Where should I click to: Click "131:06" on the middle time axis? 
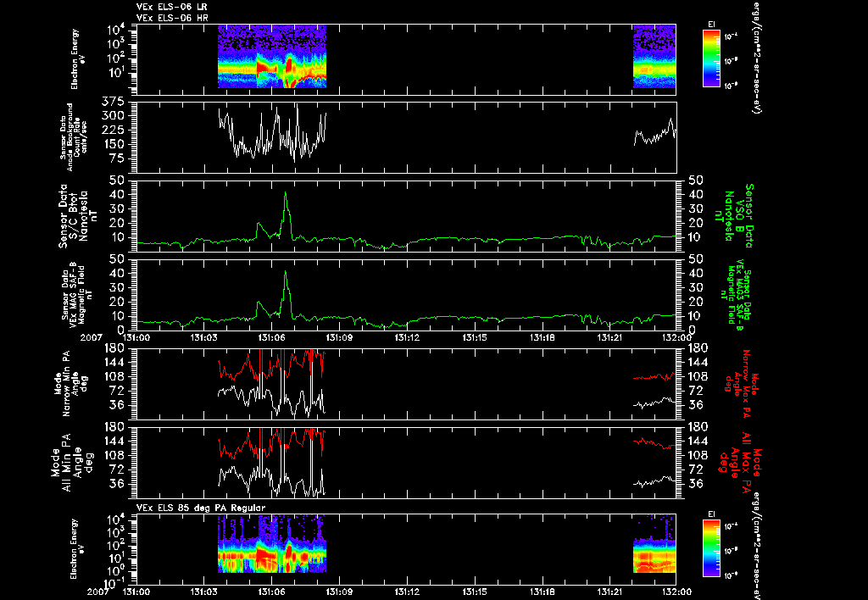(272, 337)
